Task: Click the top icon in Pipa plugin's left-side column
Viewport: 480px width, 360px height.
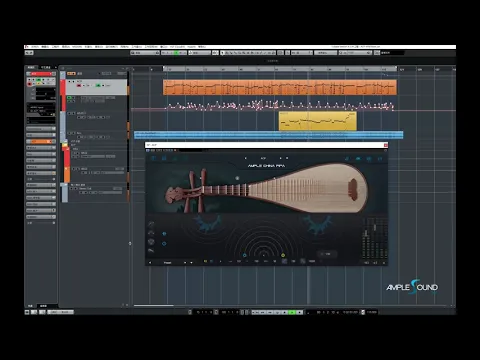Action: [x=151, y=224]
